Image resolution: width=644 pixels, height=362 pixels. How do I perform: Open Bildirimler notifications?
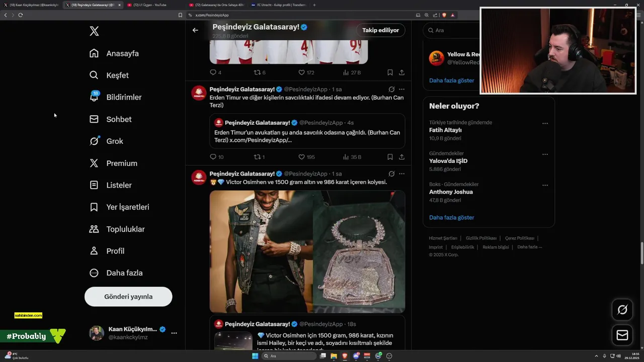click(115, 97)
